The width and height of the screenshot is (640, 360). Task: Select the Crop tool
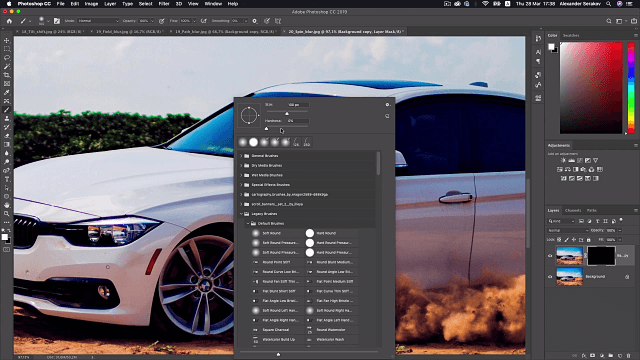(x=7, y=75)
